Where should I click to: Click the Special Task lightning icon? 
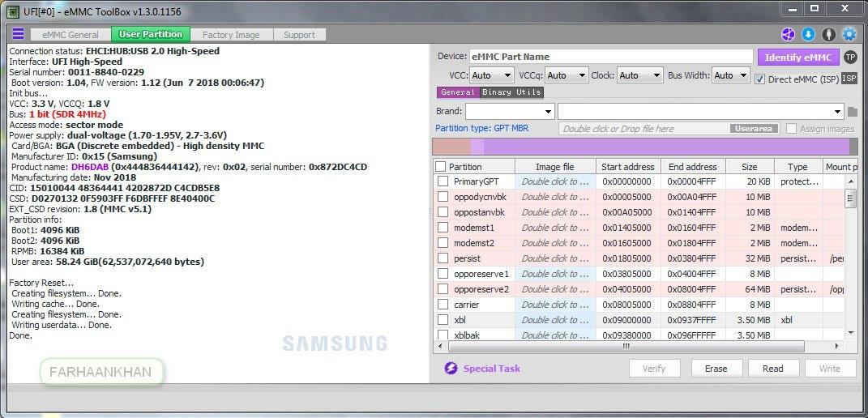(451, 369)
